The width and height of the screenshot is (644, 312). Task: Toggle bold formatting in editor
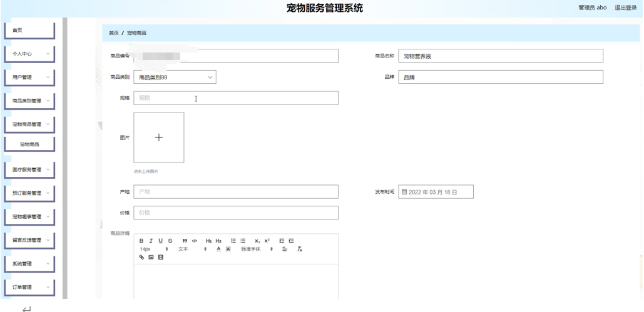point(141,241)
